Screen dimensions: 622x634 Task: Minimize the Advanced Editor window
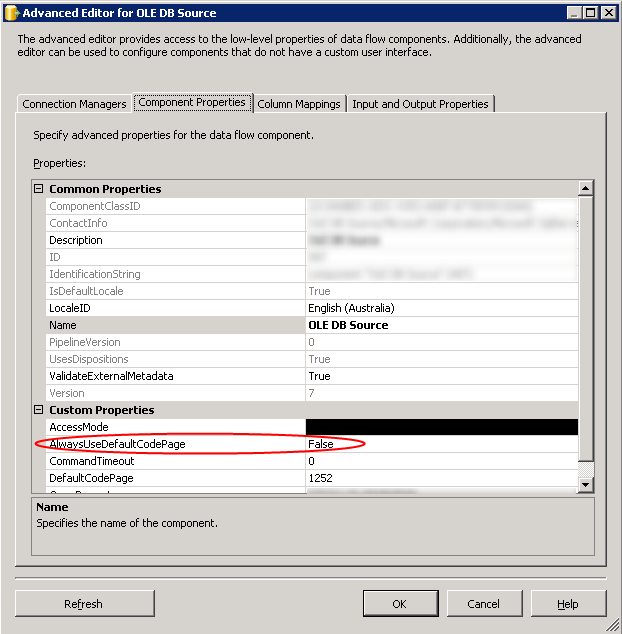point(573,13)
